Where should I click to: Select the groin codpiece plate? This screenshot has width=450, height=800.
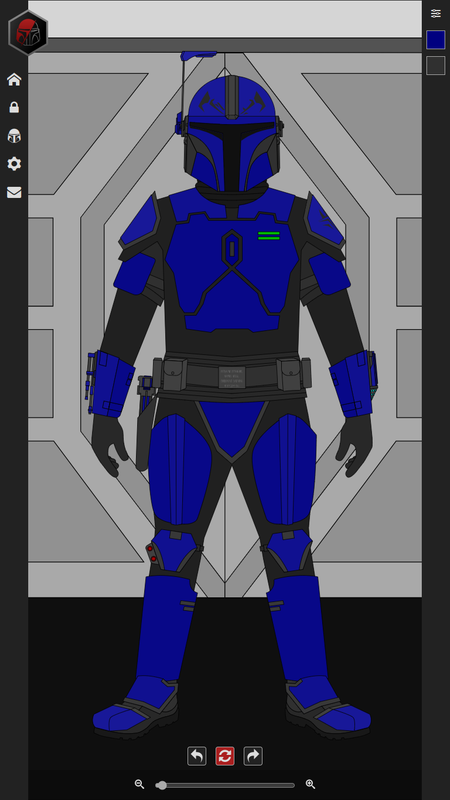point(232,427)
